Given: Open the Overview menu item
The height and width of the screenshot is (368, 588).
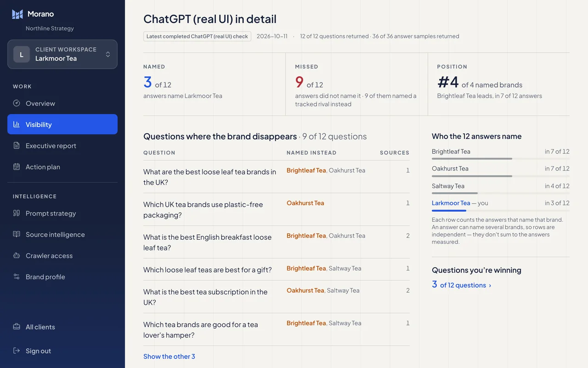Looking at the screenshot, I should pyautogui.click(x=62, y=103).
